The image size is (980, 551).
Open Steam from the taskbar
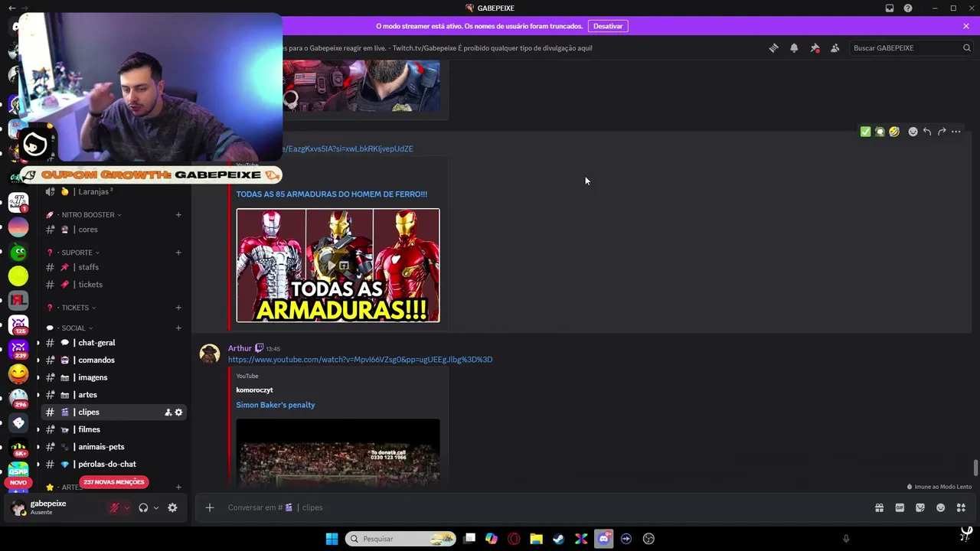tap(559, 539)
